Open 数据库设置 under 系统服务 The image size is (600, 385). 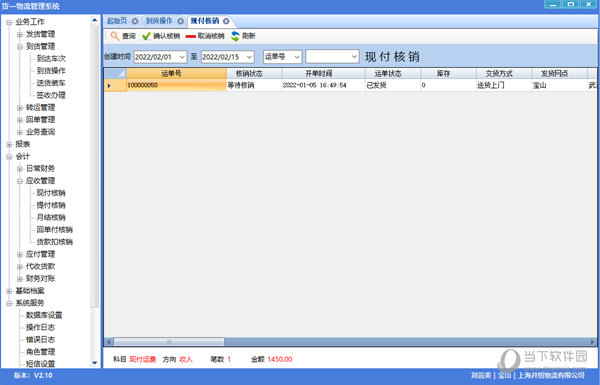click(x=44, y=315)
